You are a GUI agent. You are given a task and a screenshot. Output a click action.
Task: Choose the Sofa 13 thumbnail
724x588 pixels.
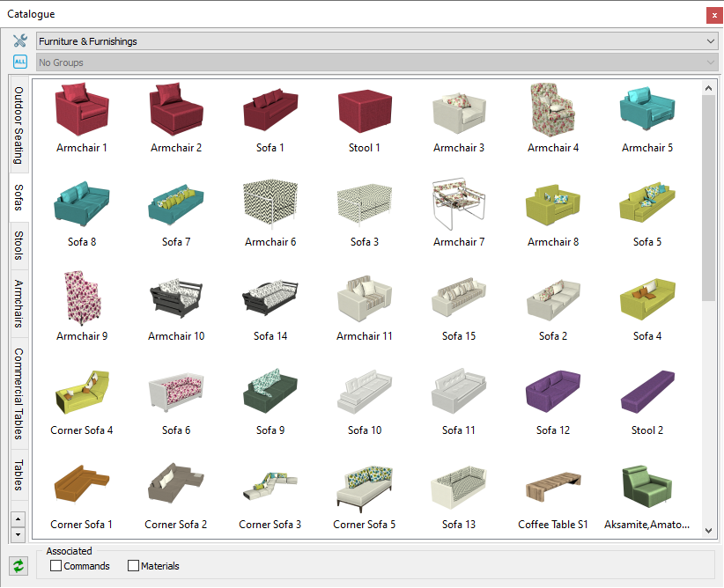(x=459, y=488)
